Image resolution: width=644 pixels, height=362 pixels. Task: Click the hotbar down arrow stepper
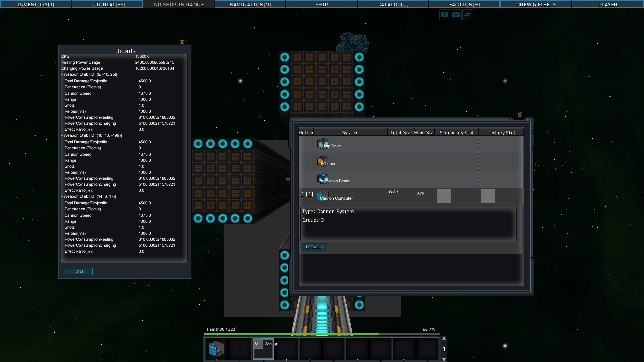tap(444, 360)
